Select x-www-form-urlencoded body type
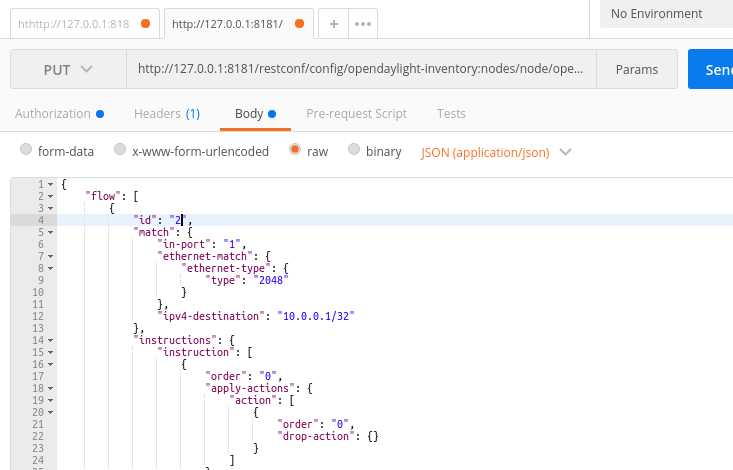 pos(120,150)
